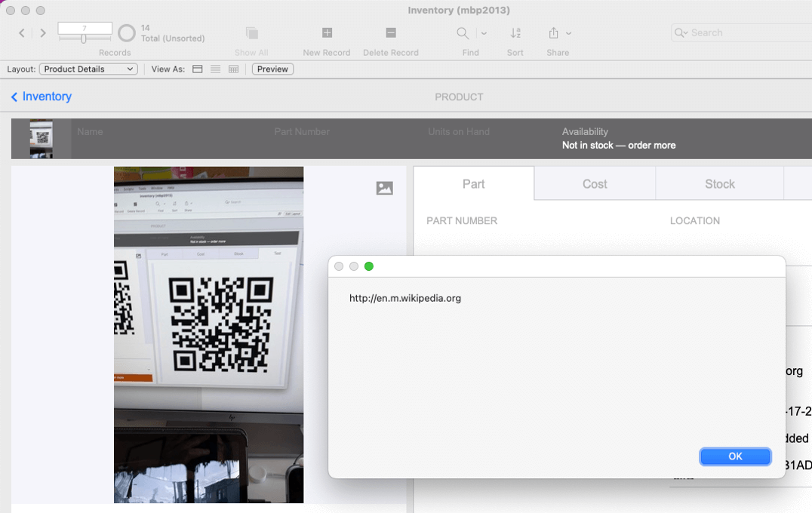Screen dimensions: 812x513
Task: Switch to Table view in View As
Action: [x=233, y=69]
